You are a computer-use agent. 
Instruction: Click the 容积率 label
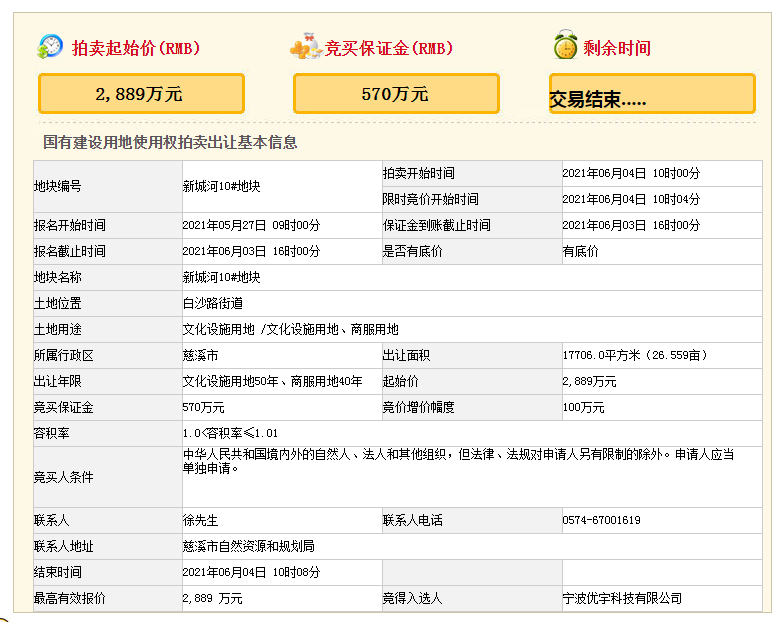[x=52, y=433]
